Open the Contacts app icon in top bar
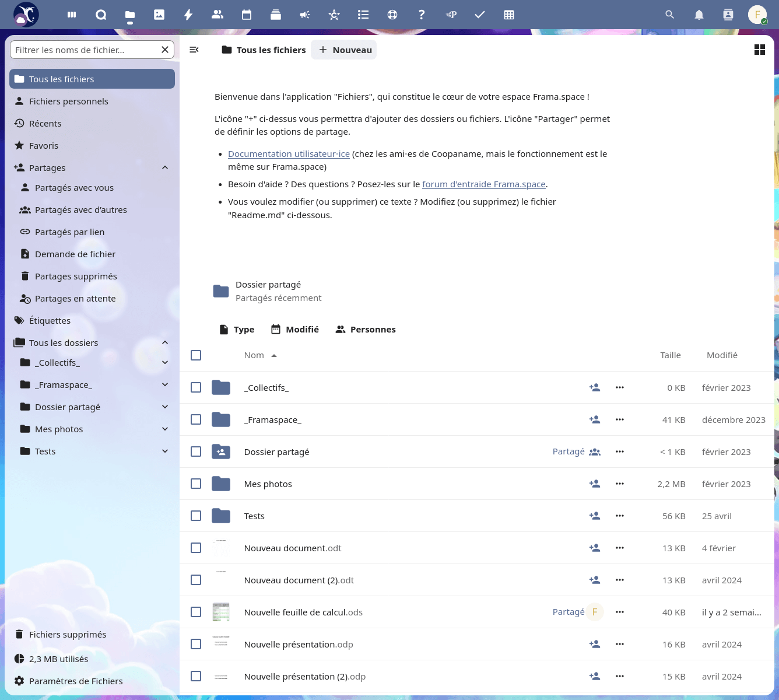Viewport: 779px width, 700px height. pyautogui.click(x=217, y=15)
